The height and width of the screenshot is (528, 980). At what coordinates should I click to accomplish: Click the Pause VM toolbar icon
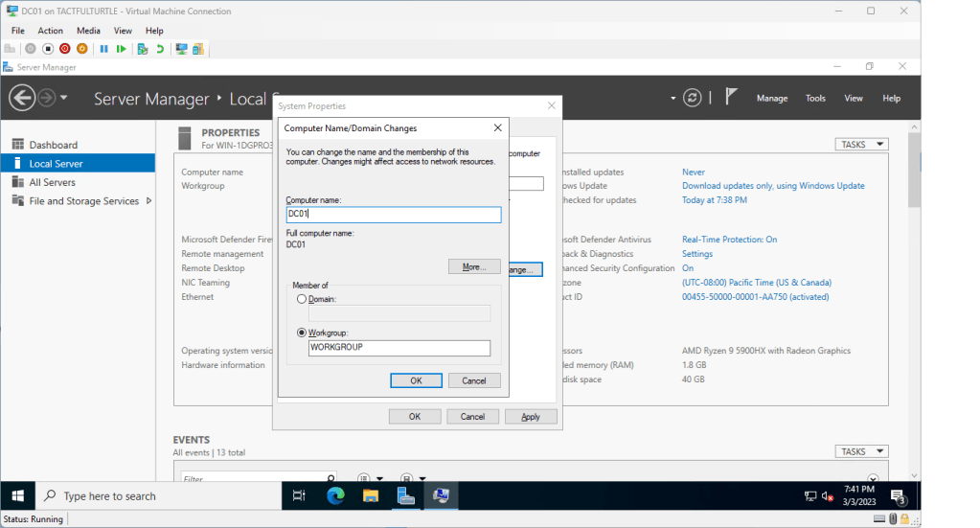pos(102,48)
